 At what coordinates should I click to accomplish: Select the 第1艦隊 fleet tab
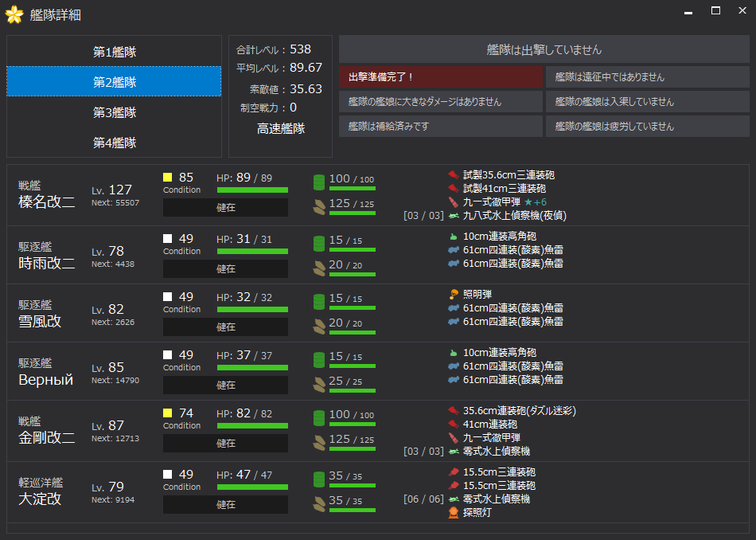114,52
